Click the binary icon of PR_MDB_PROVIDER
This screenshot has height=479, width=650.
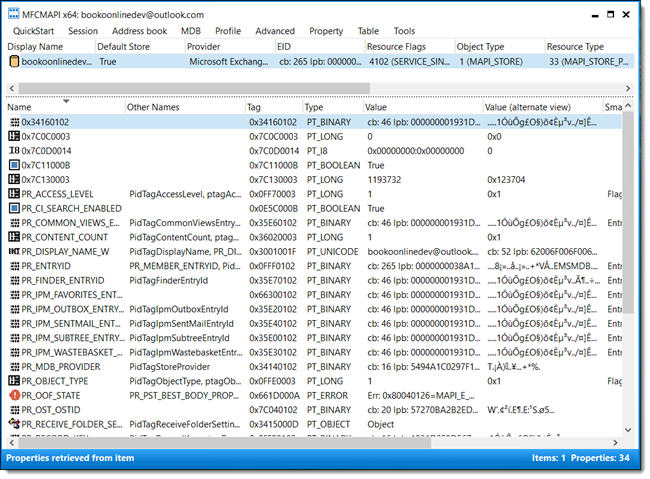pos(15,367)
